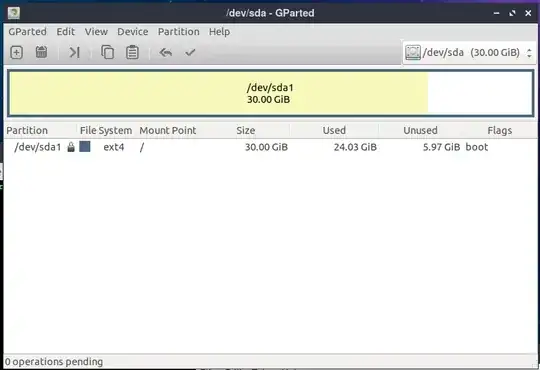Click the 30.00 GiB size cell
Image resolution: width=540 pixels, height=370 pixels.
click(266, 147)
